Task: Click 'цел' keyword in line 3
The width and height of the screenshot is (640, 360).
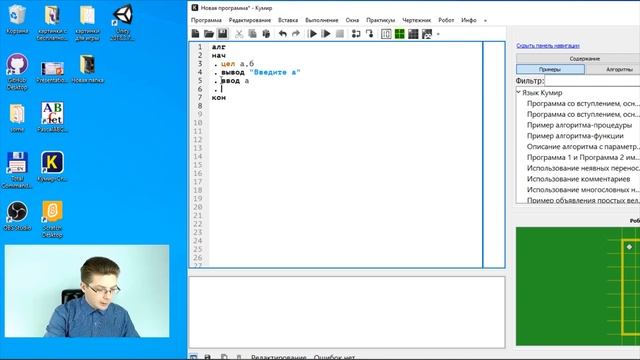Action: pos(228,64)
